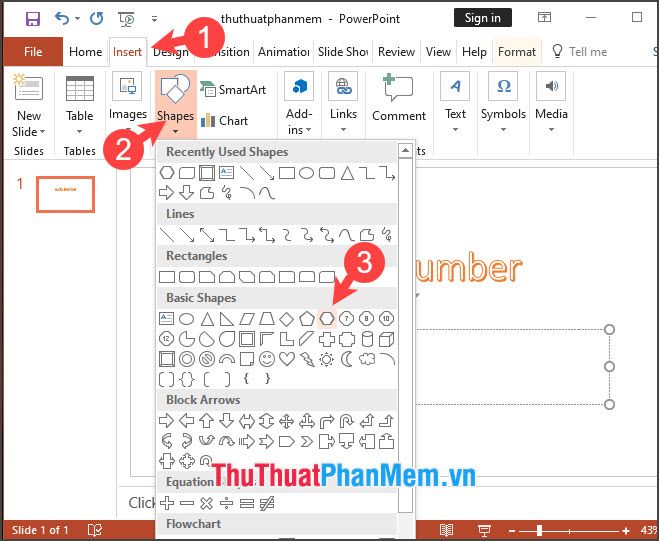Select the Parallelogram shape
Image resolution: width=659 pixels, height=541 pixels.
pos(247,319)
